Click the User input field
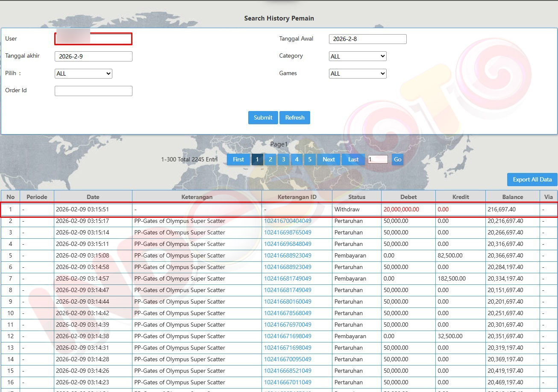 coord(94,39)
